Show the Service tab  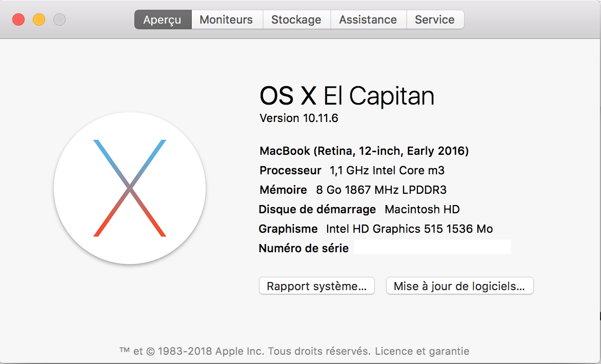[434, 20]
